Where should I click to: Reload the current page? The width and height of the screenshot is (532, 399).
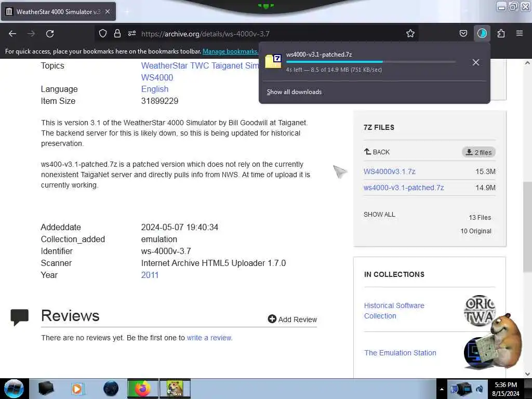[50, 34]
